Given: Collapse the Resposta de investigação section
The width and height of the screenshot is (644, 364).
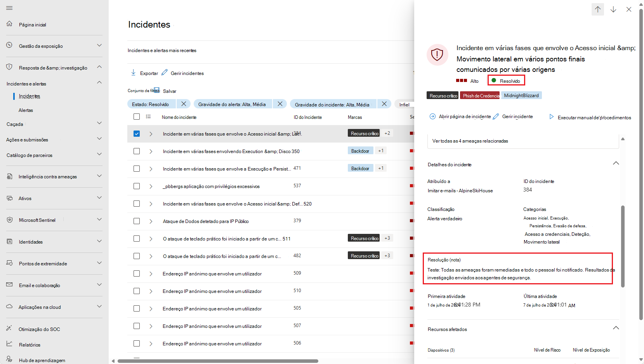Looking at the screenshot, I should [x=99, y=67].
